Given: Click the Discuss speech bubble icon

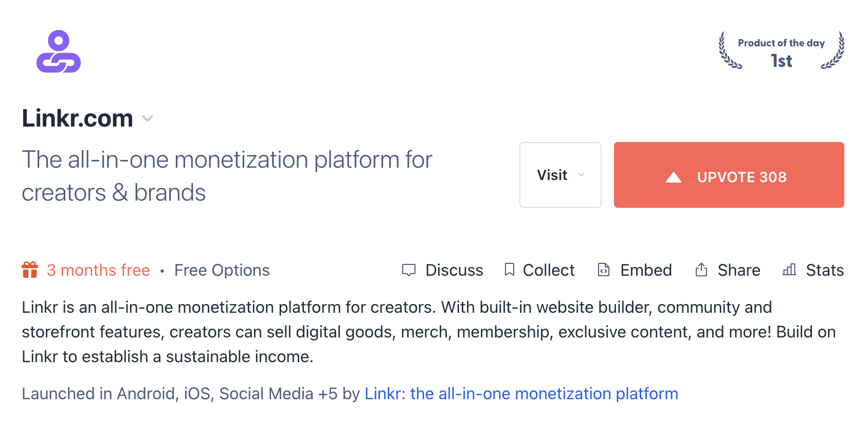Looking at the screenshot, I should pyautogui.click(x=409, y=270).
